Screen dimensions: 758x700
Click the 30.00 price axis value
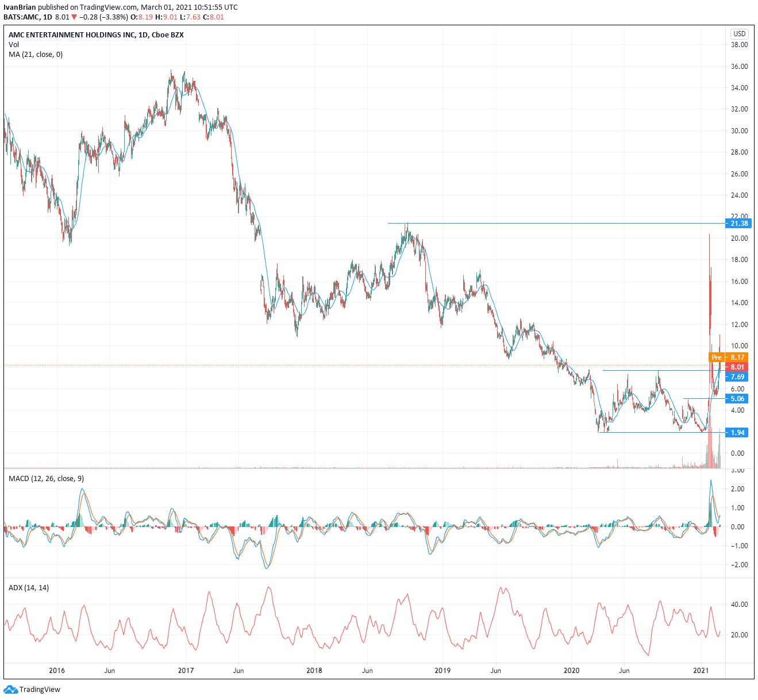coord(739,131)
